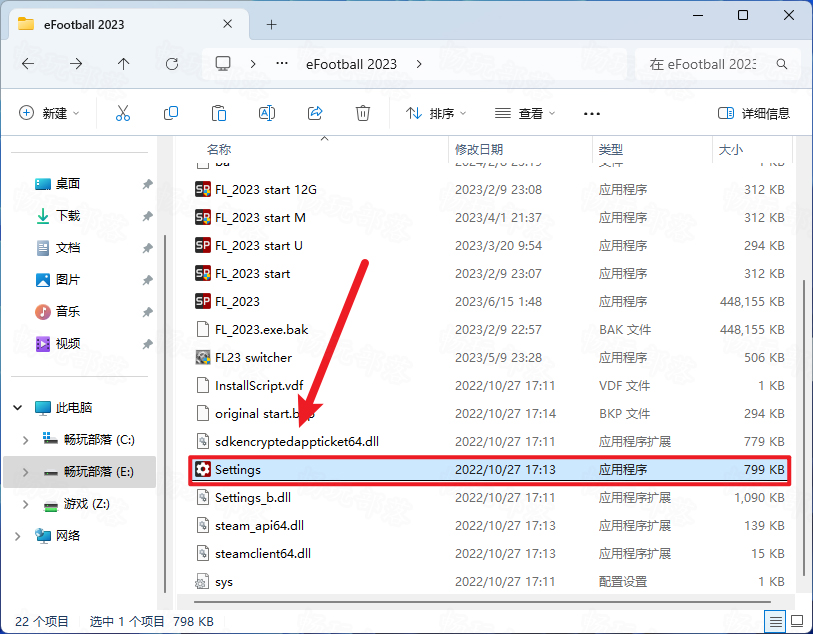Viewport: 813px width, 634px height.
Task: Expand the C: drive tree node
Action: [x=25, y=440]
